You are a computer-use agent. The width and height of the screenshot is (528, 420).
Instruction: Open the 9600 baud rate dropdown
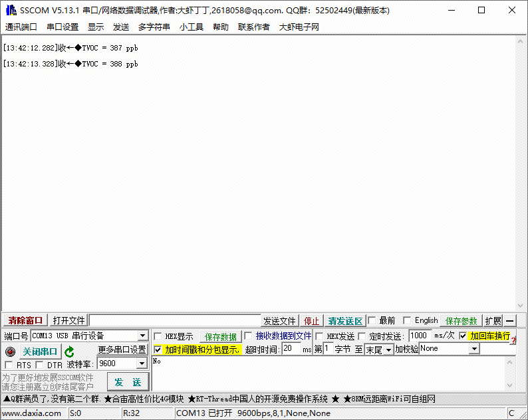coord(142,364)
